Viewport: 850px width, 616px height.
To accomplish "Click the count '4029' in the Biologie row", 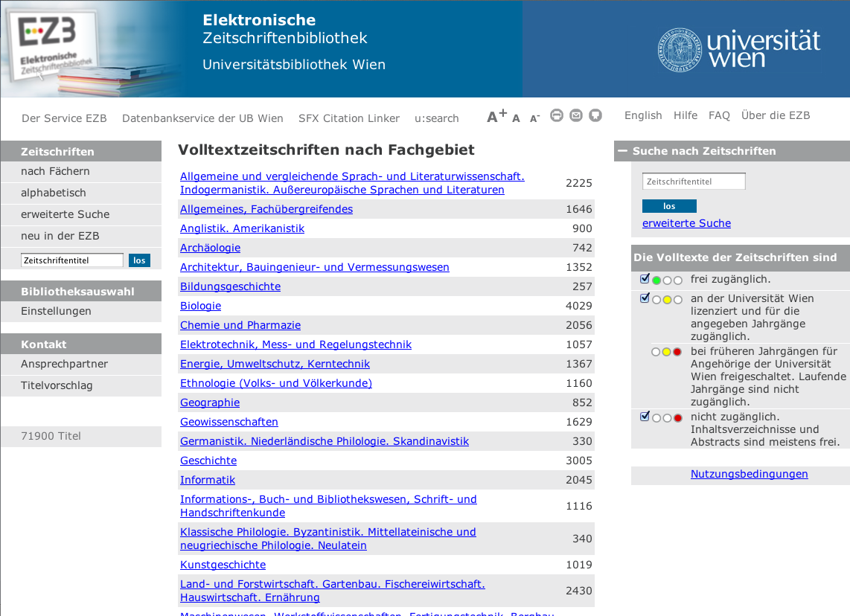I will click(579, 306).
